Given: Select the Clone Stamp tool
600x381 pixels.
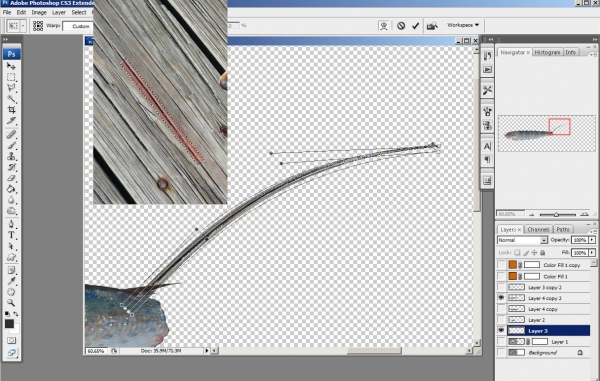Looking at the screenshot, I should click(x=11, y=156).
